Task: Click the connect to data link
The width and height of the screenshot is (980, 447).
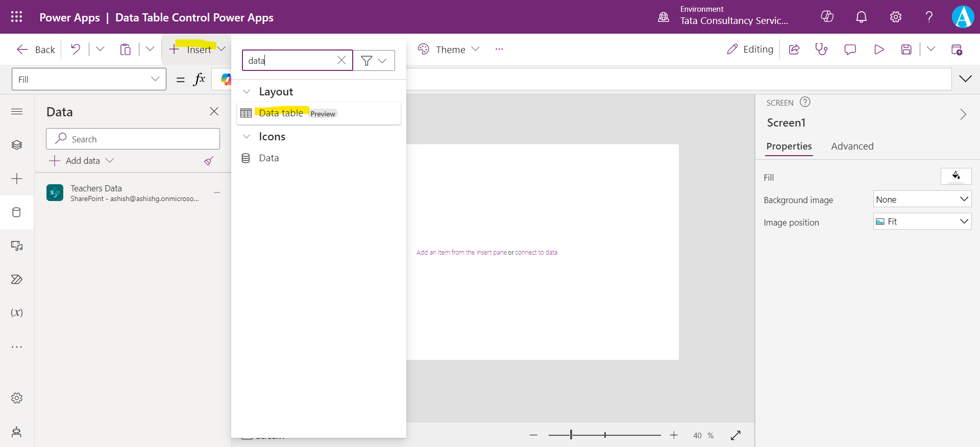Action: [536, 253]
